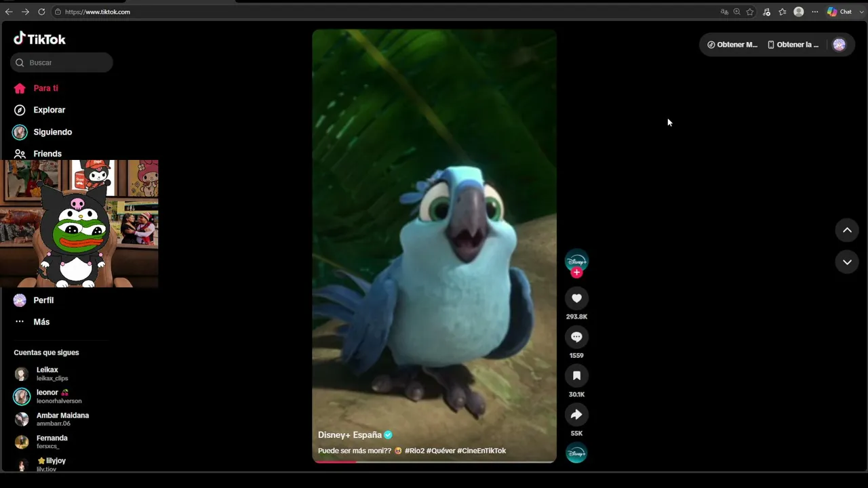Click Leikax profile picture
This screenshot has width=868, height=488.
(22, 374)
